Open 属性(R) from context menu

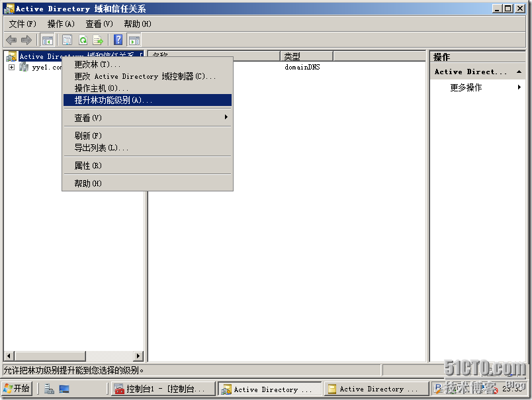pos(148,166)
